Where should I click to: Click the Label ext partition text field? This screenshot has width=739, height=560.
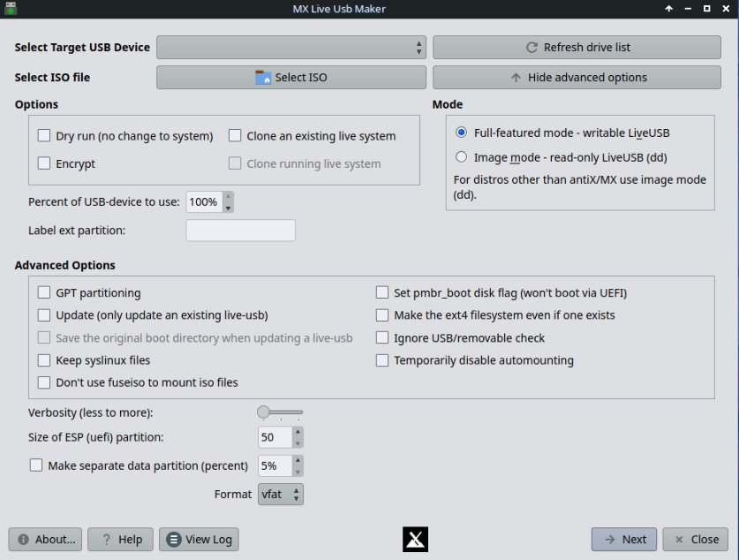pyautogui.click(x=240, y=230)
